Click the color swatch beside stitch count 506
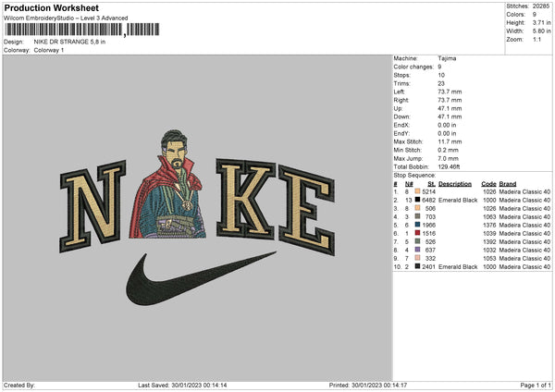This screenshot has height=392, width=555. click(417, 208)
